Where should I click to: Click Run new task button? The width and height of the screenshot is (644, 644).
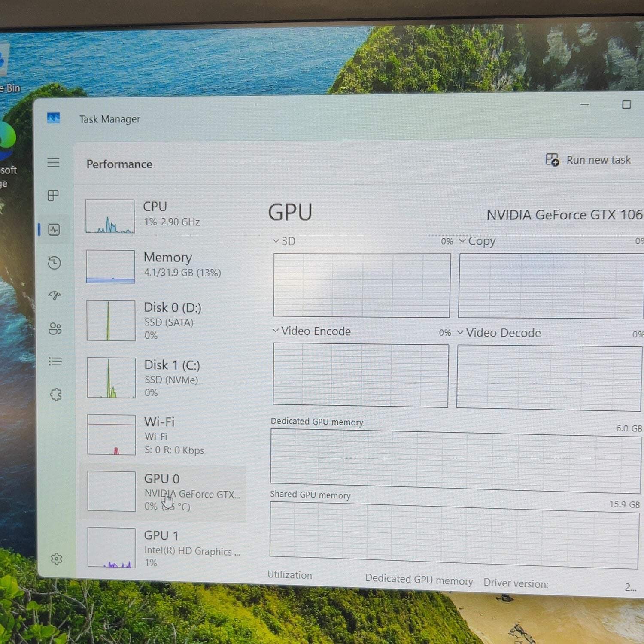[x=588, y=160]
